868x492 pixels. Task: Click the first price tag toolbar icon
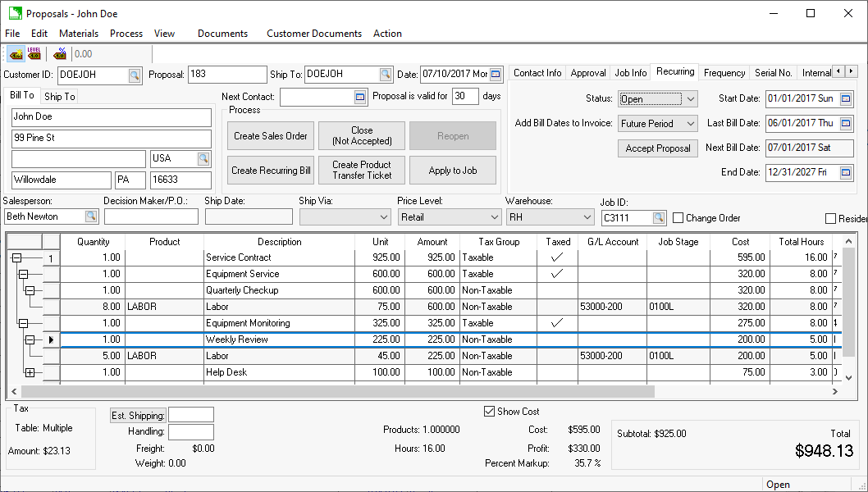tap(16, 54)
